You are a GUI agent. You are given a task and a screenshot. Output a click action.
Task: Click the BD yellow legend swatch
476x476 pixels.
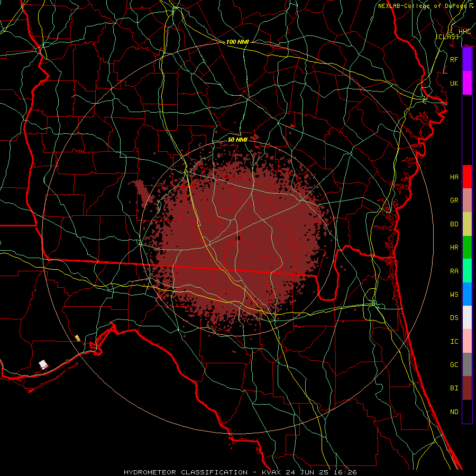(x=467, y=224)
